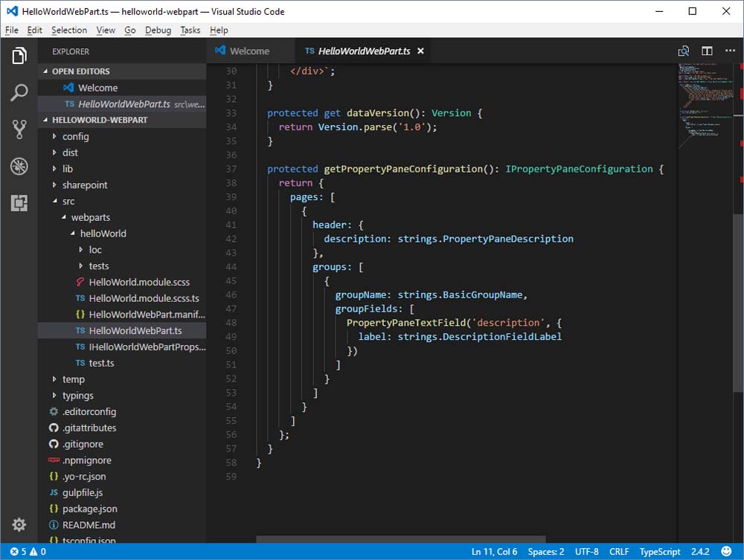Click the errors and warnings count
The image size is (744, 560).
point(28,552)
